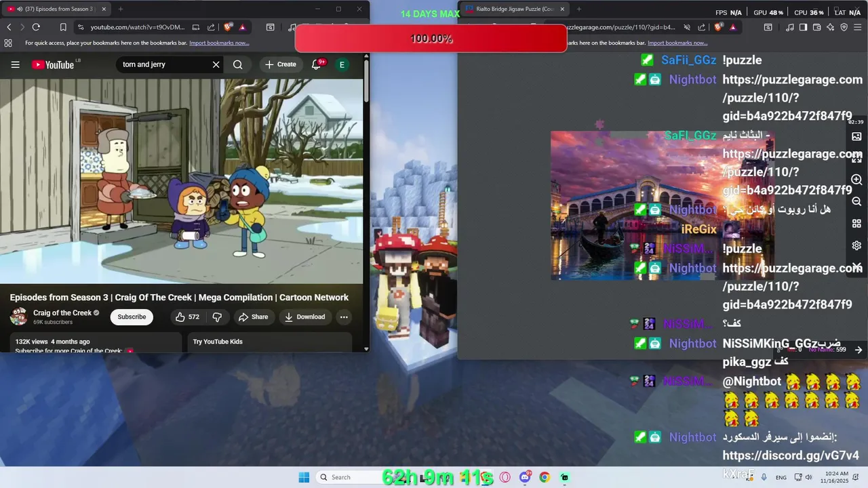Close the Rialto Bridge Jigsaw Puzzle tab
This screenshot has height=488, width=868.
point(562,9)
